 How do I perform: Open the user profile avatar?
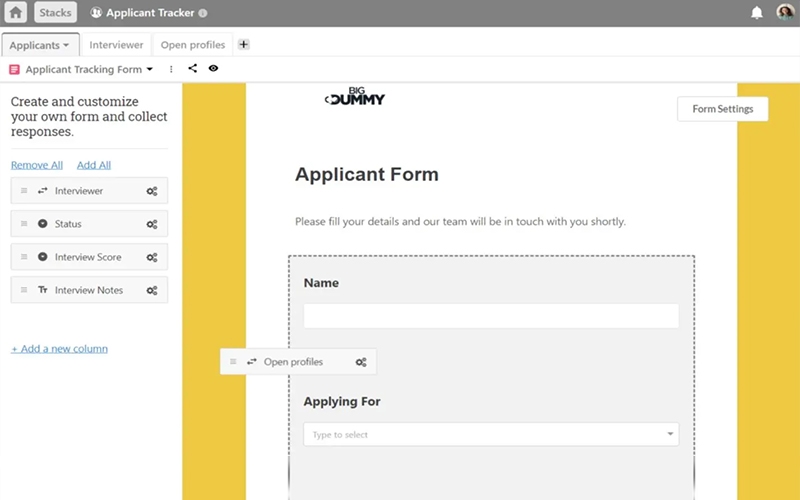[x=785, y=12]
